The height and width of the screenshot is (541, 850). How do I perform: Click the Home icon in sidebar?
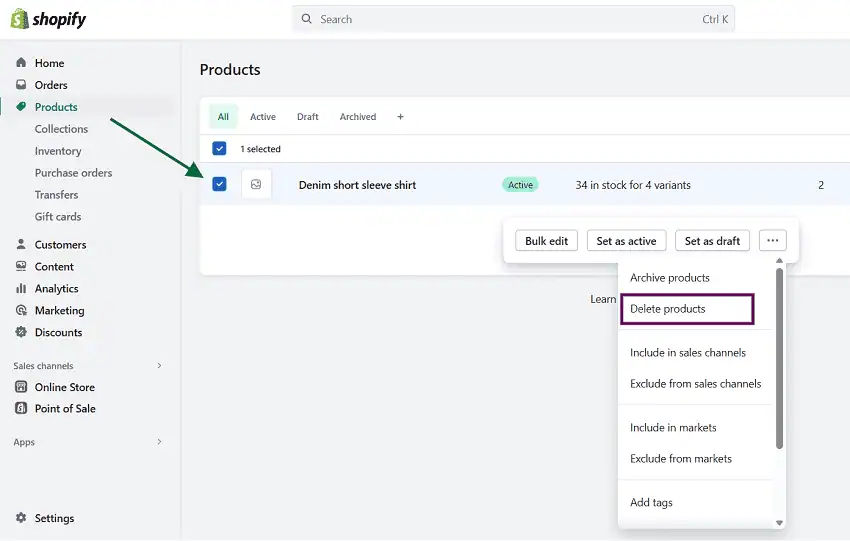(x=21, y=63)
